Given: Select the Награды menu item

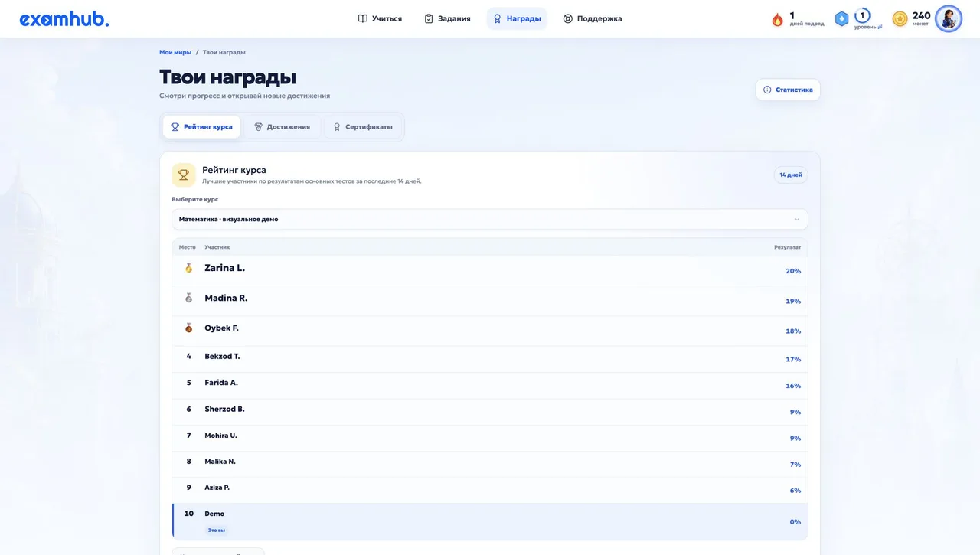Looking at the screenshot, I should tap(517, 18).
